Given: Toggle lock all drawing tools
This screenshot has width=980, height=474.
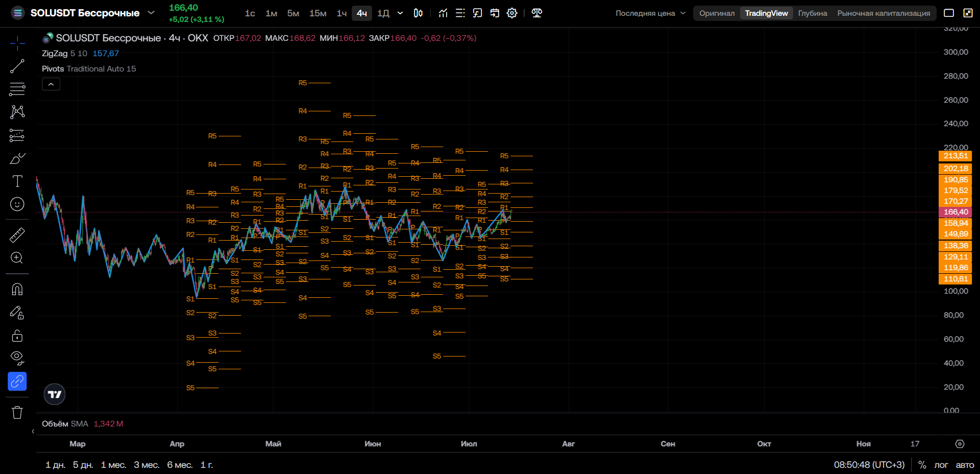Looking at the screenshot, I should click(x=17, y=336).
